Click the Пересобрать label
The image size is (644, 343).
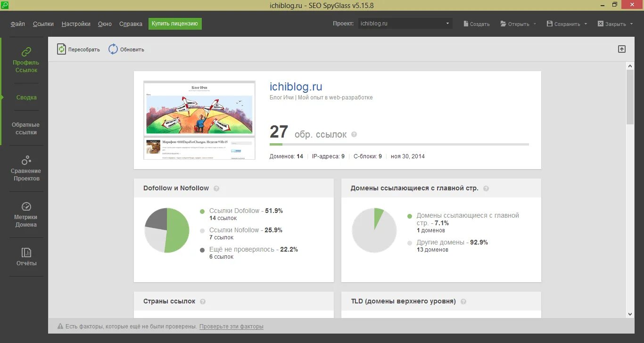(84, 49)
